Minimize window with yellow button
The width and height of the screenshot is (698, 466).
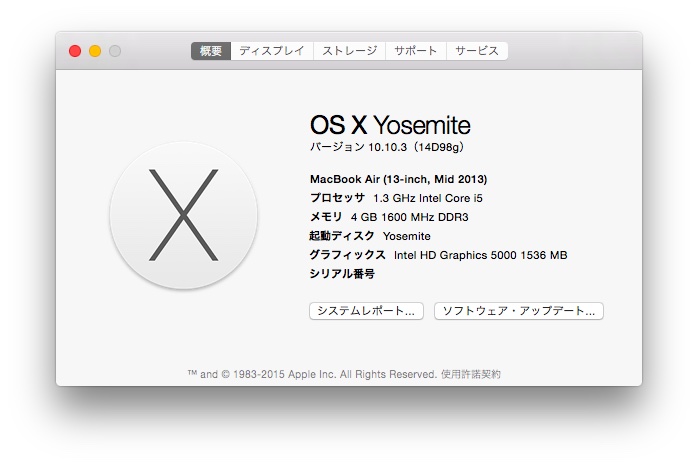[95, 51]
